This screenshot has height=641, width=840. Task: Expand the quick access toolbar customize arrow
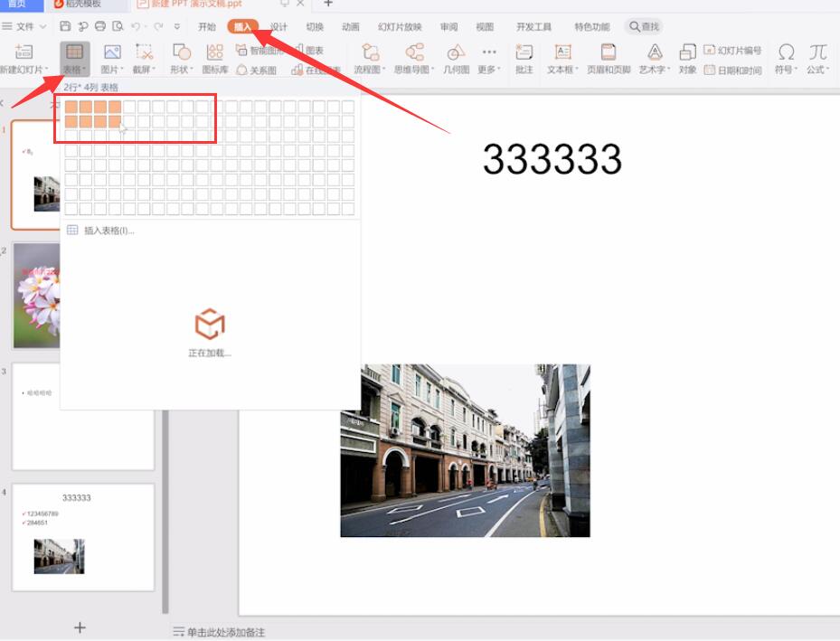pos(177,26)
